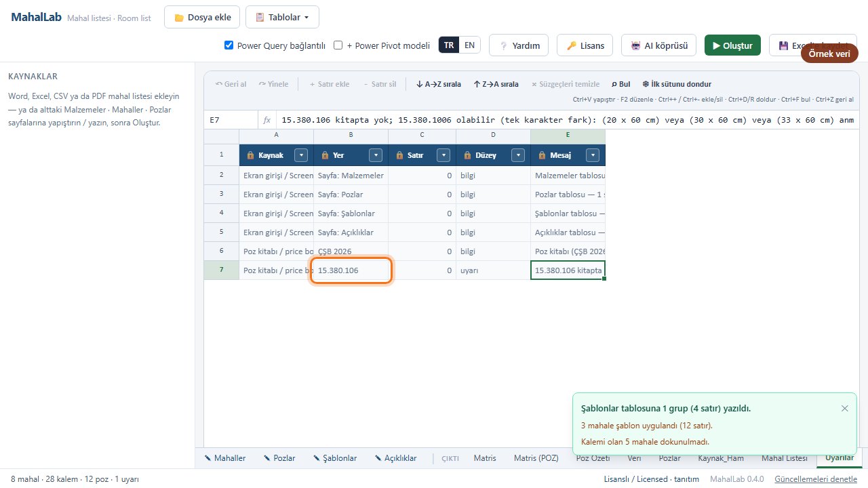Screen dimensions: 868x488
Task: Open the Düzey column filter dropdown
Action: (x=519, y=155)
